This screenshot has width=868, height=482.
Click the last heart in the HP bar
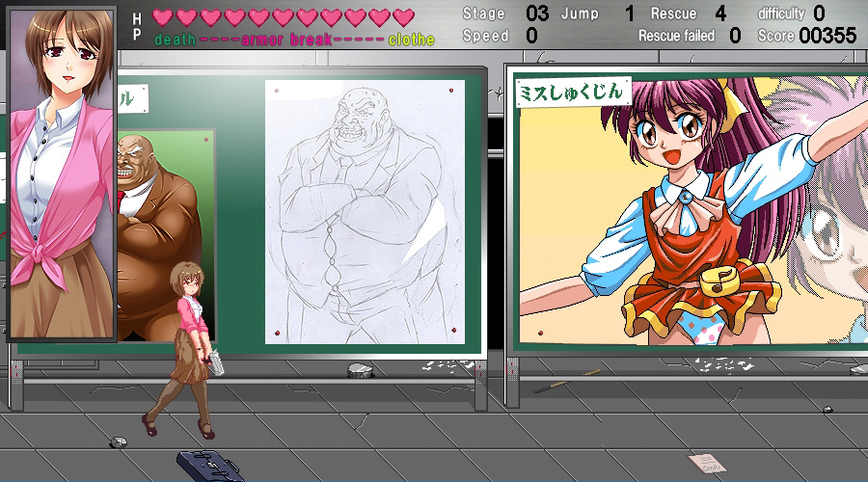click(x=403, y=16)
